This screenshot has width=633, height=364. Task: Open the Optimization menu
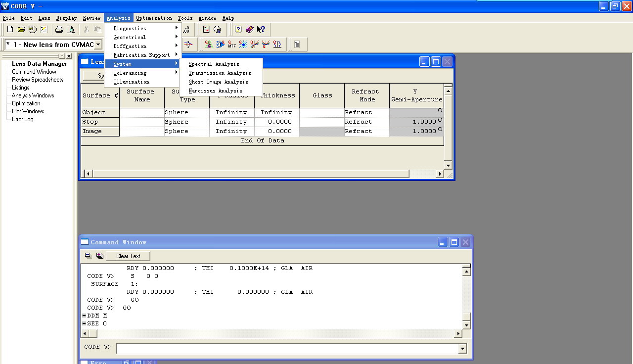tap(154, 18)
